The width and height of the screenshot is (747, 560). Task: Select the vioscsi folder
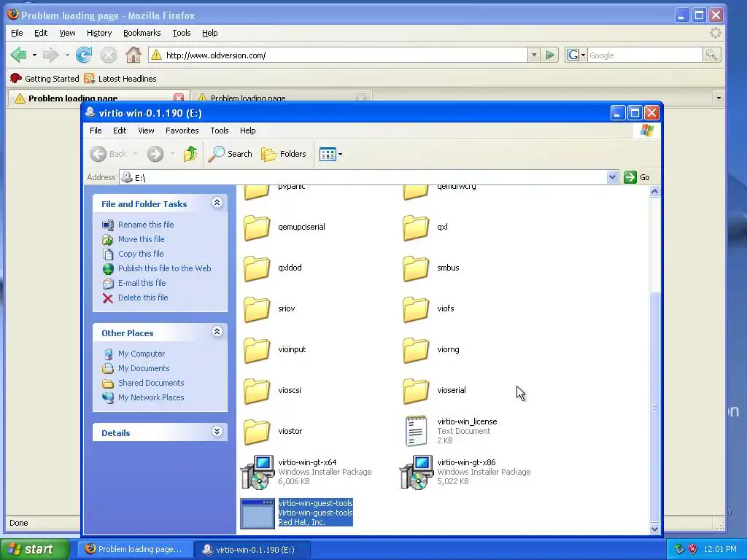point(273,391)
